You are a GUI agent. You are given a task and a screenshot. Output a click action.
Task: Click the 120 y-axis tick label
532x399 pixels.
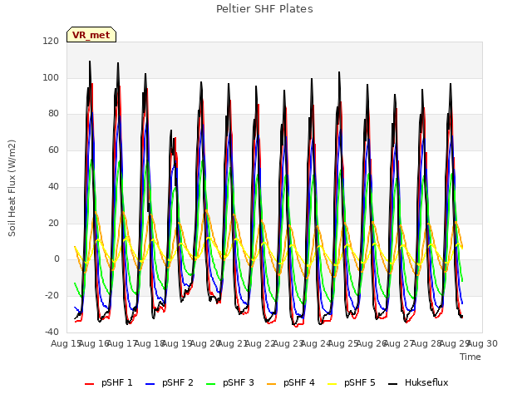pyautogui.click(x=51, y=41)
